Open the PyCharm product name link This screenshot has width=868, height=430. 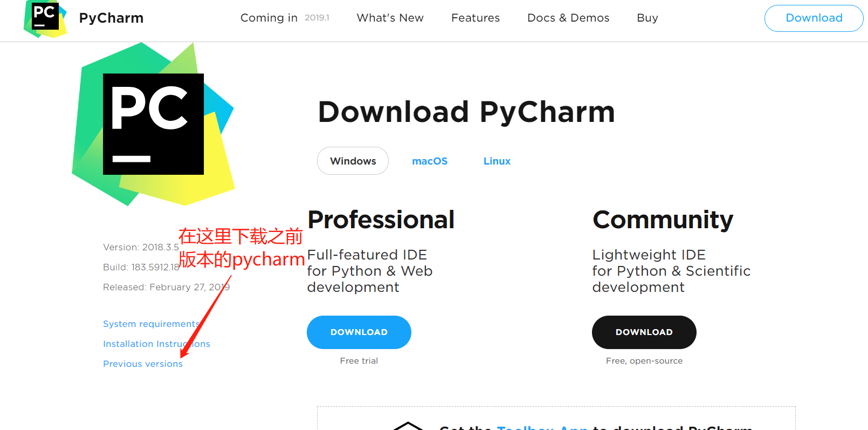[111, 18]
